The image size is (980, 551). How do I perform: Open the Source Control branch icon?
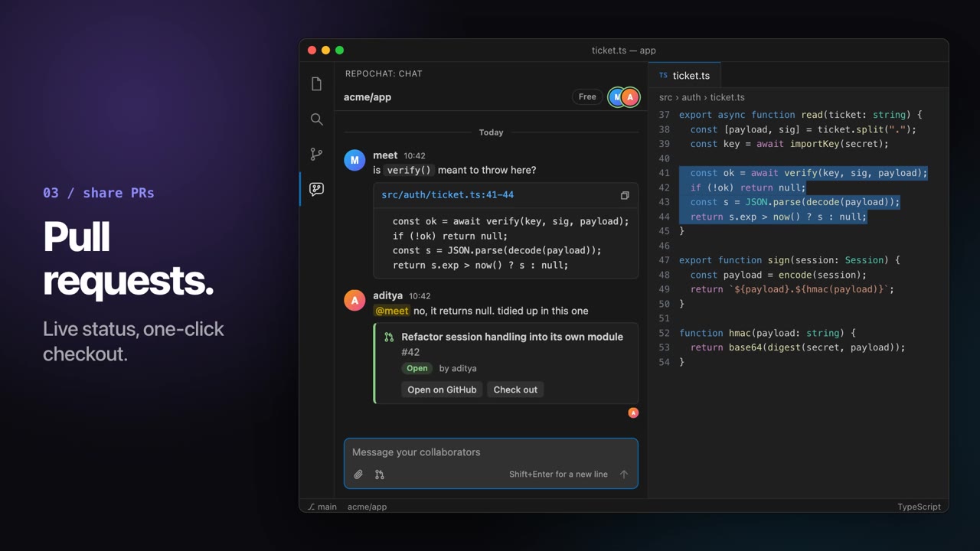click(316, 154)
